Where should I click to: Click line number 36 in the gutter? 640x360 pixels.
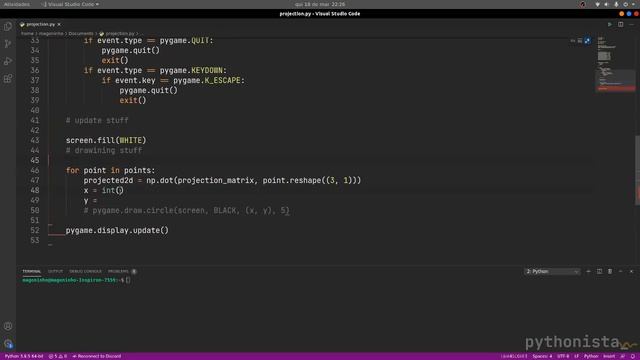click(x=35, y=70)
